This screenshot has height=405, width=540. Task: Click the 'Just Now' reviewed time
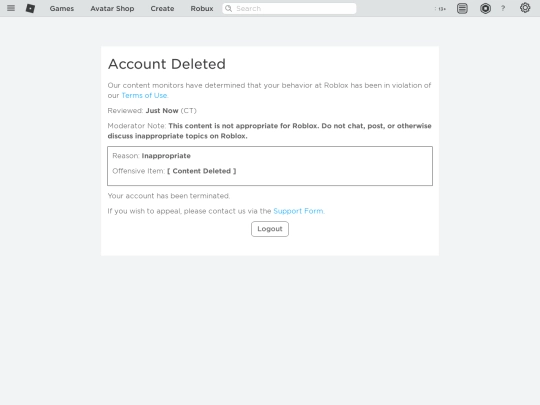(162, 111)
